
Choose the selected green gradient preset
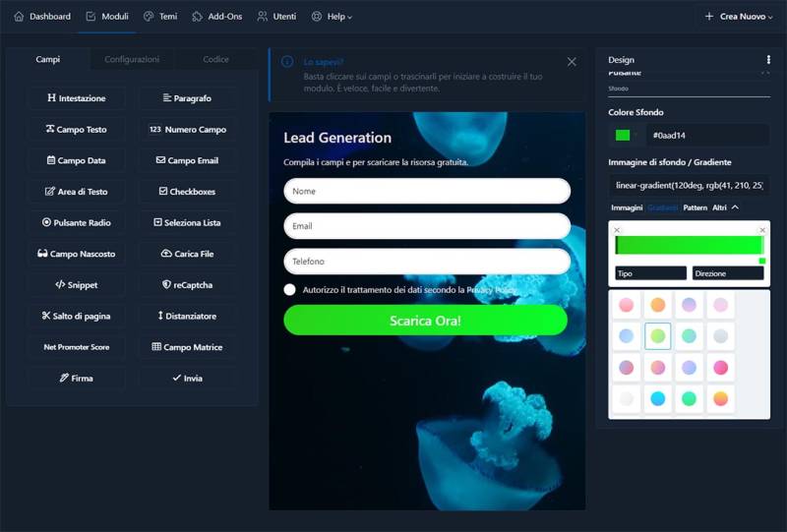(x=657, y=335)
